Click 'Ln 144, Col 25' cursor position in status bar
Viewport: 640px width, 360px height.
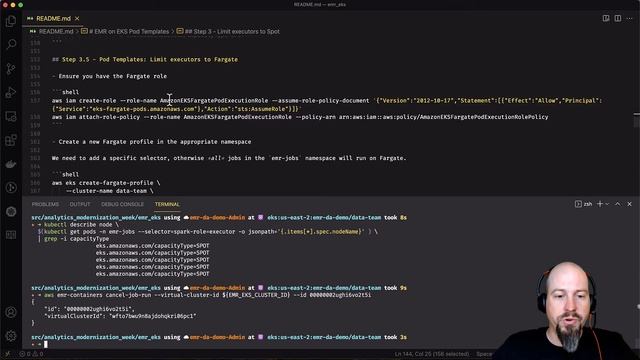point(432,354)
